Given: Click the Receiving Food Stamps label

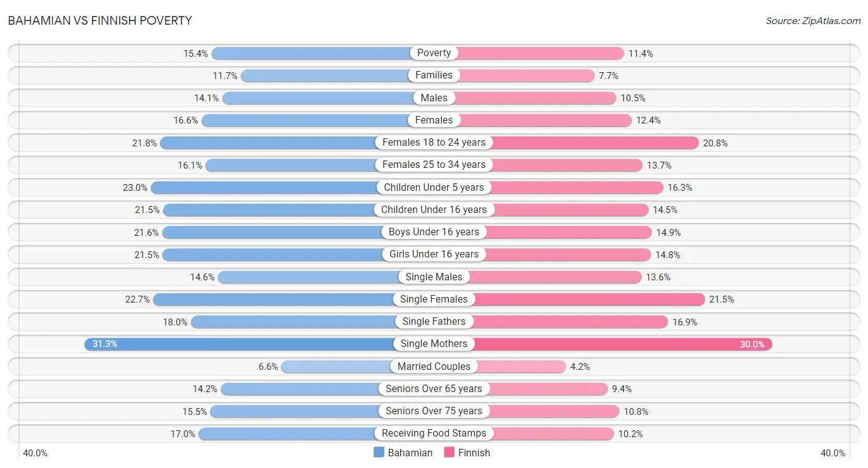Looking at the screenshot, I should click(434, 433).
